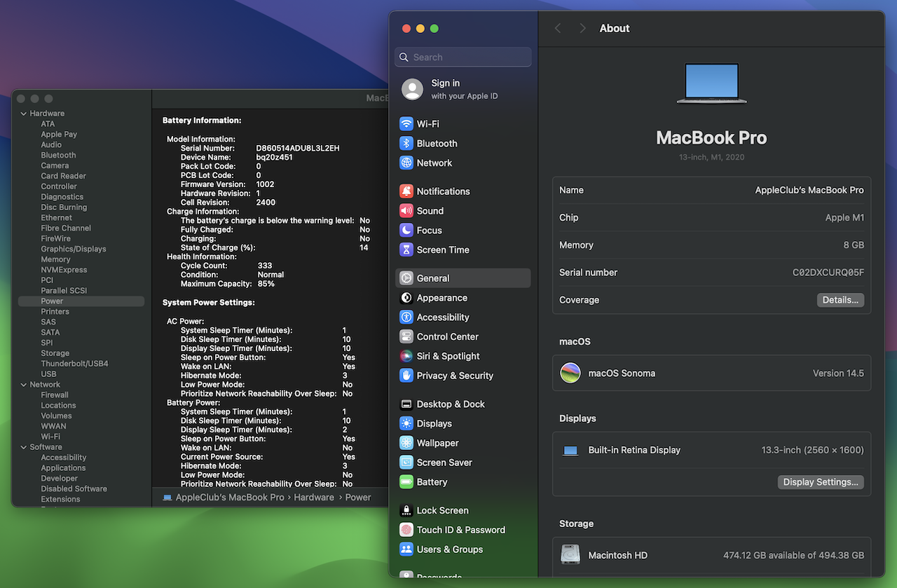
Task: Click the Macintosh HD drive icon
Action: click(x=570, y=555)
